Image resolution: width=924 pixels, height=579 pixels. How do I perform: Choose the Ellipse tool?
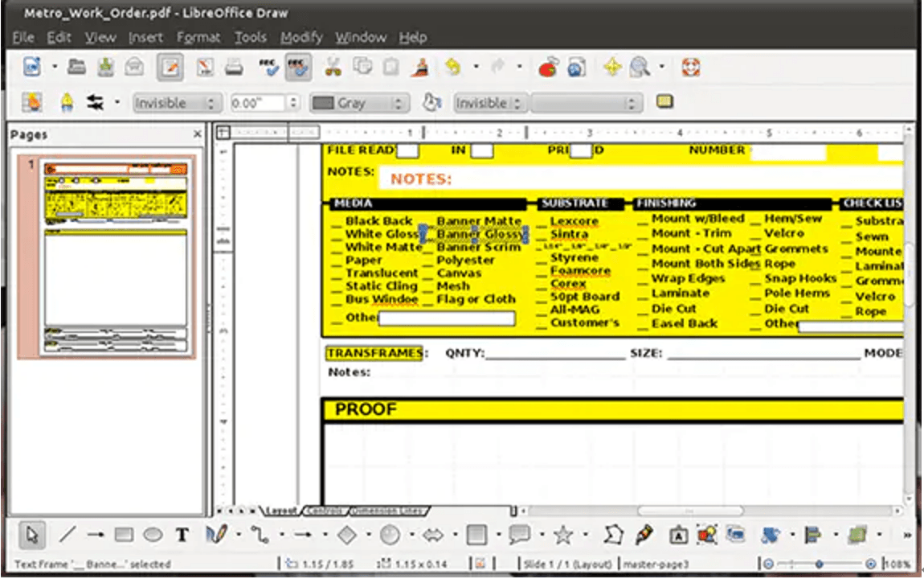[x=152, y=533]
